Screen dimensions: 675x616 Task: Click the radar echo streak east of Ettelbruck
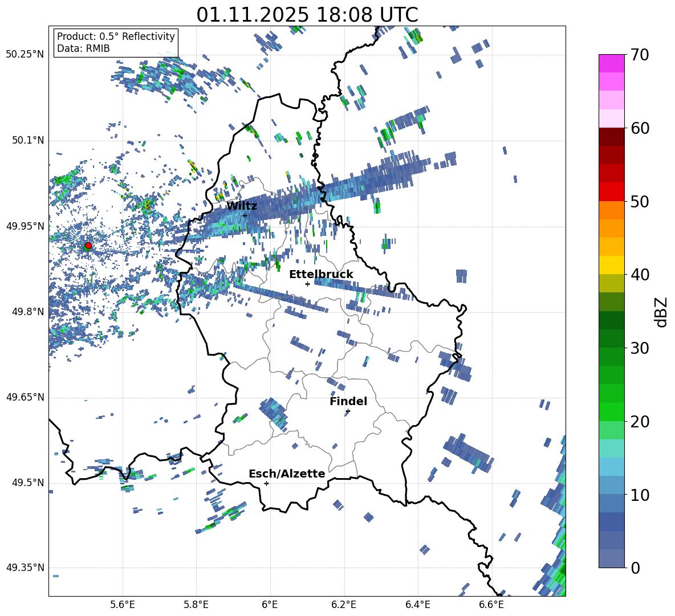click(364, 288)
